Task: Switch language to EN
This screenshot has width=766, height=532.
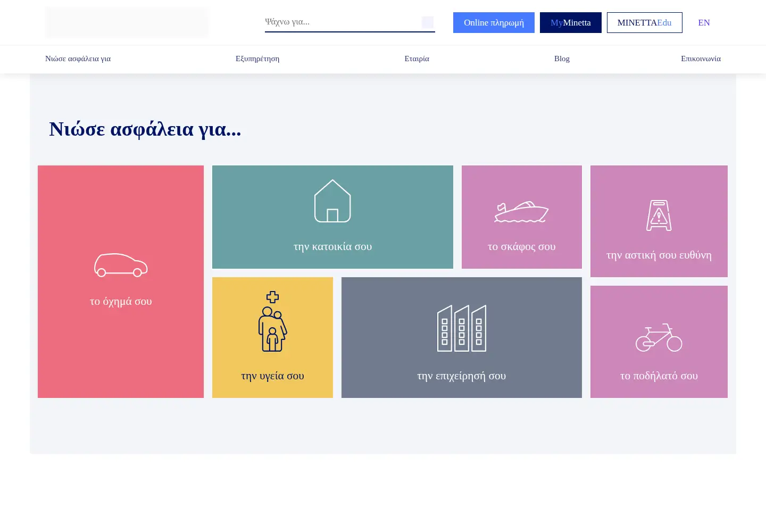Action: click(704, 22)
